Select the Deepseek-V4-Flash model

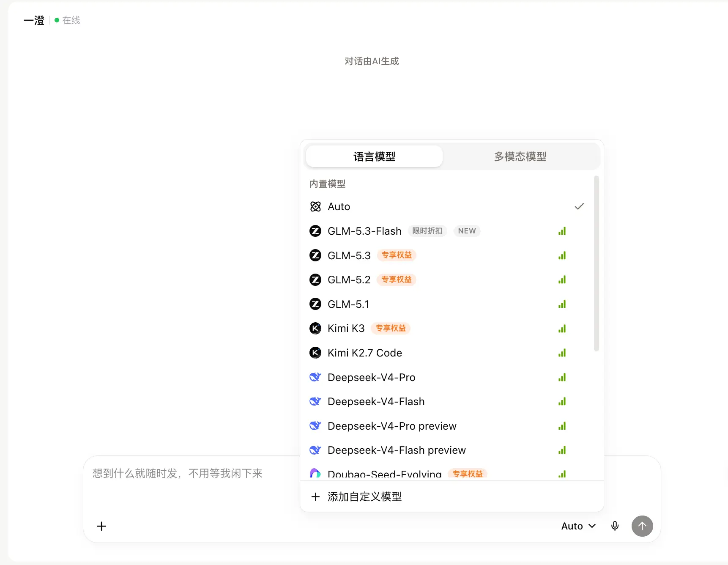[x=448, y=401]
